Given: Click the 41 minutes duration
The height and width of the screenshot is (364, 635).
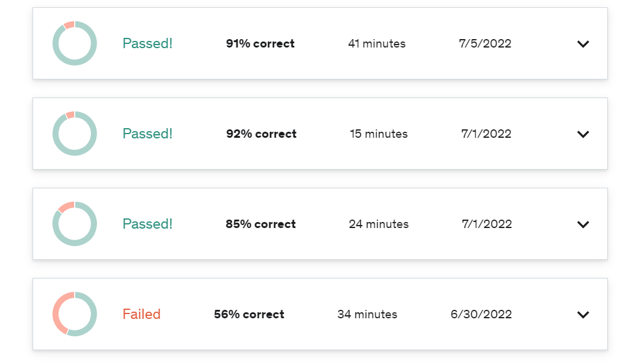Looking at the screenshot, I should (x=377, y=43).
